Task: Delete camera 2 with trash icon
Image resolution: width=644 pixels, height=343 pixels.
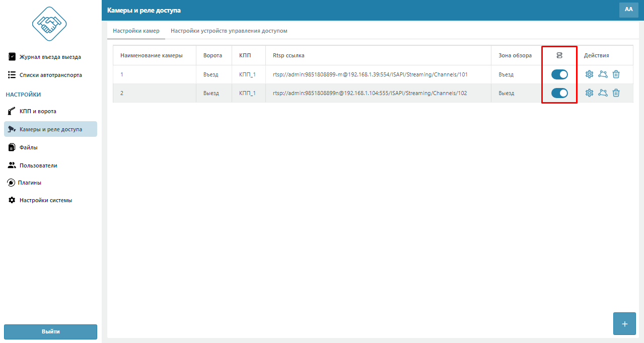Action: [616, 93]
